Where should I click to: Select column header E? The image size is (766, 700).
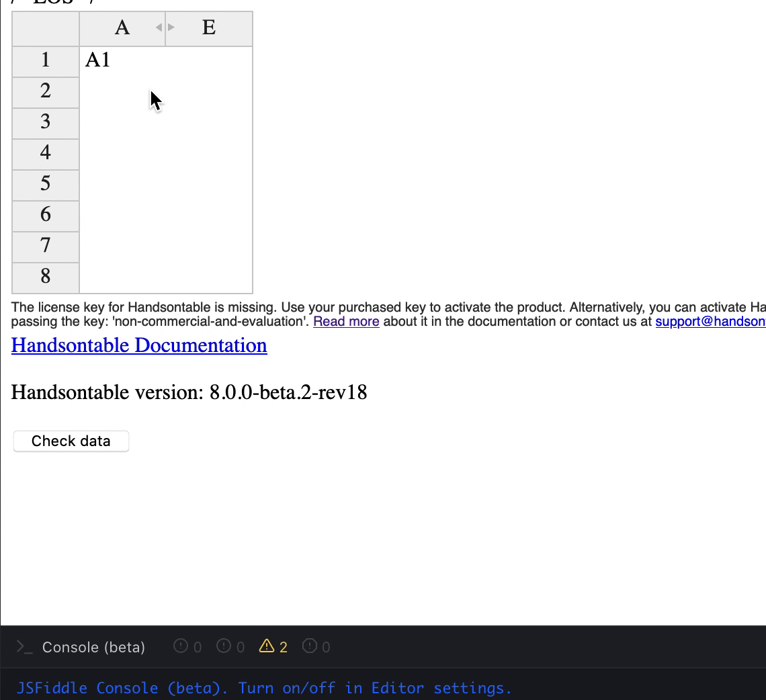coord(209,28)
